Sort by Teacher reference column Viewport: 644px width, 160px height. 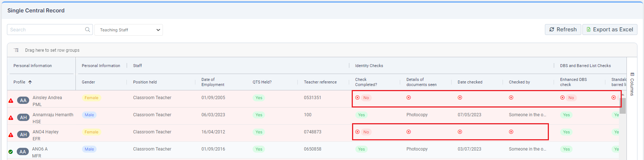coord(320,82)
